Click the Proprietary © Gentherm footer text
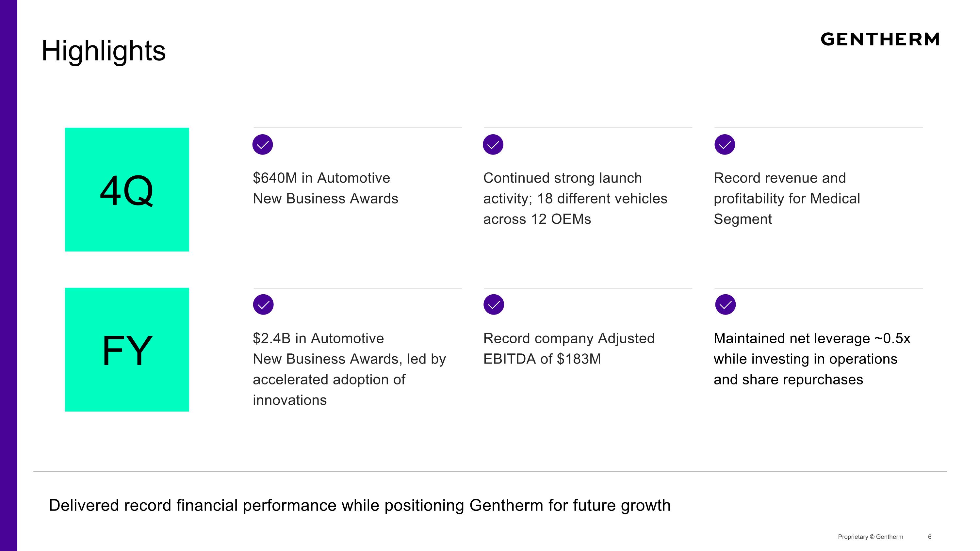The image size is (980, 551). click(x=871, y=537)
